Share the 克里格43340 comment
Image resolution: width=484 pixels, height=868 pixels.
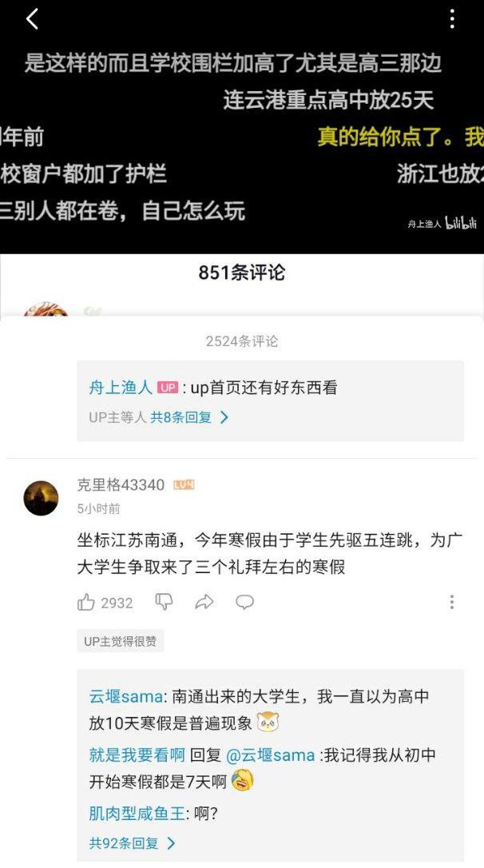pos(204,603)
